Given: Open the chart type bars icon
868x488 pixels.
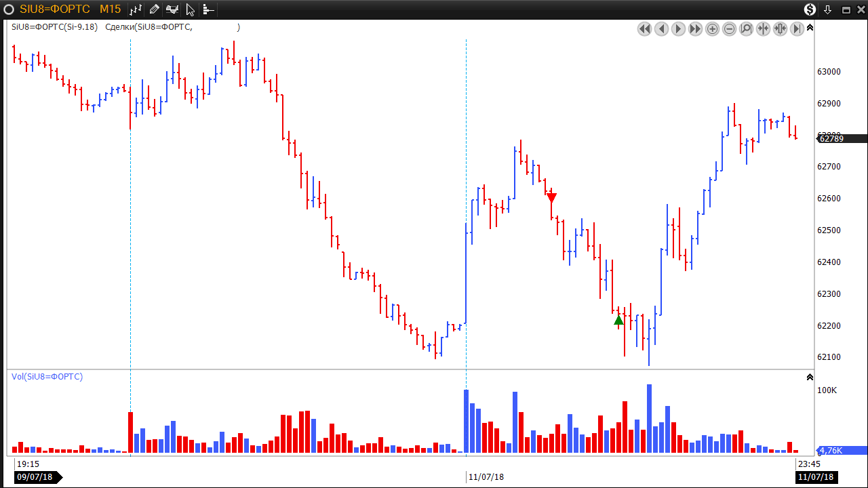Looking at the screenshot, I should tap(136, 9).
